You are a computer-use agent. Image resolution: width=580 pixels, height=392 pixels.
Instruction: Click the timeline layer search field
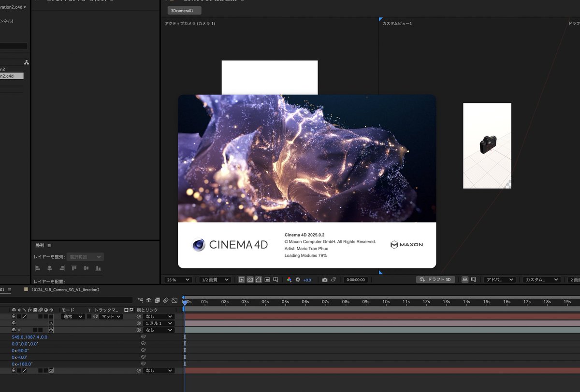pyautogui.click(x=66, y=300)
